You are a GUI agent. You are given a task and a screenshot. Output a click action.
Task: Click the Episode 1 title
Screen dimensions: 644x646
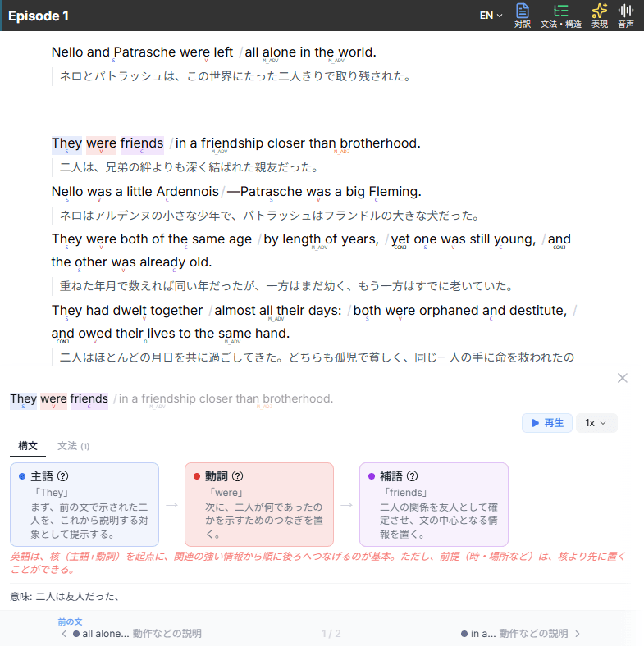(39, 16)
